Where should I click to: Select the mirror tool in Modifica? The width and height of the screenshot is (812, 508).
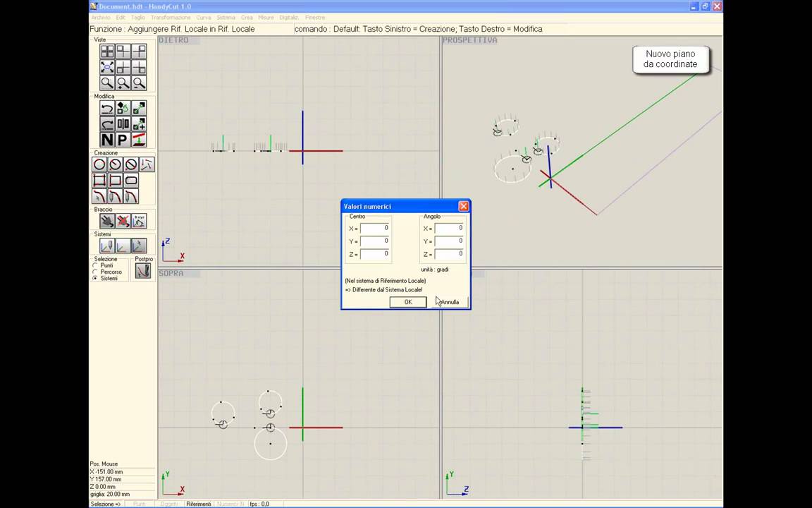click(x=123, y=124)
